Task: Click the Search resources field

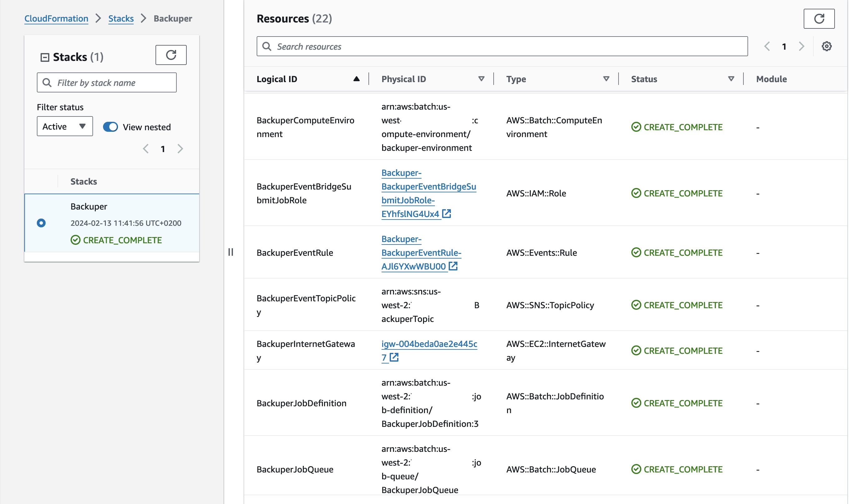Action: tap(502, 46)
